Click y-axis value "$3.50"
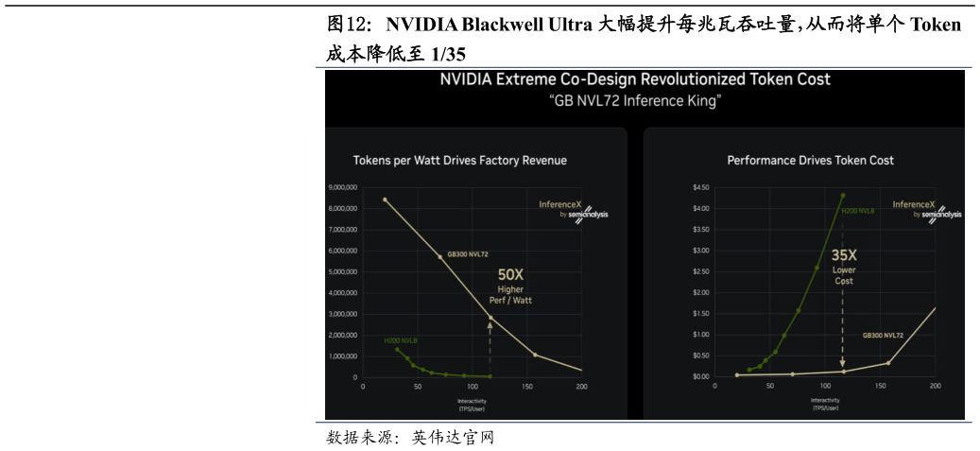The width and height of the screenshot is (980, 451). pos(700,230)
